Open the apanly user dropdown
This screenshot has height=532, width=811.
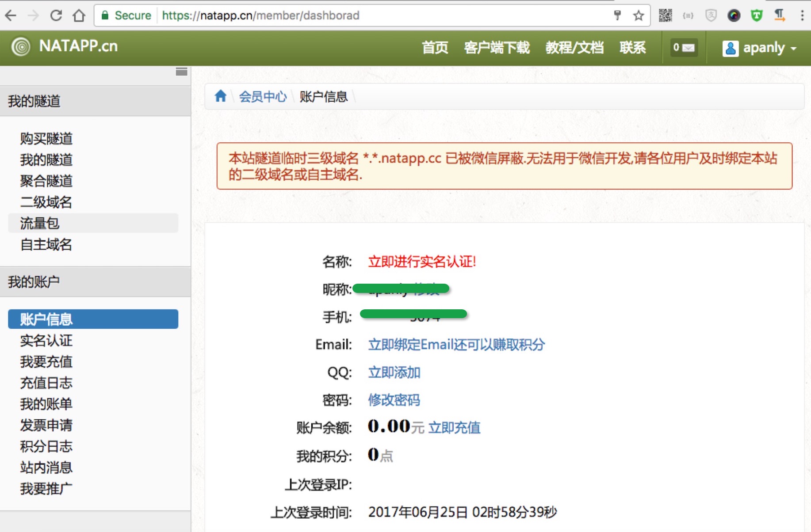pos(759,48)
